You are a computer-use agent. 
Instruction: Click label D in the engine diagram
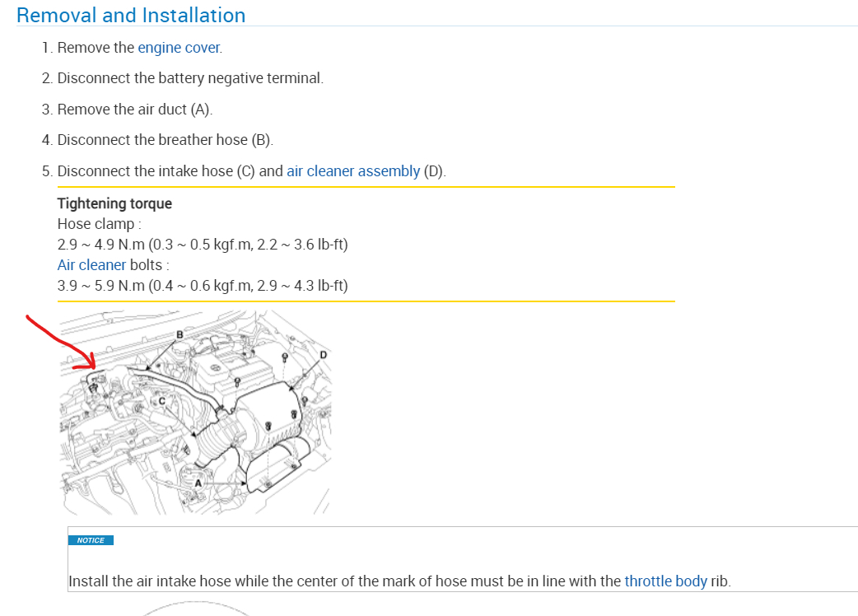pyautogui.click(x=323, y=354)
